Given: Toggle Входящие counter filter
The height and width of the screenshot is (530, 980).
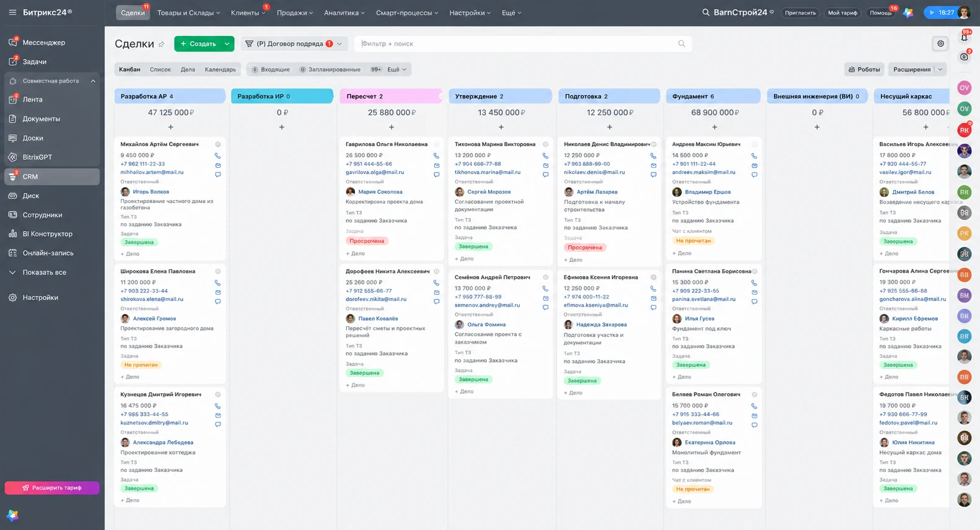Looking at the screenshot, I should coord(271,69).
